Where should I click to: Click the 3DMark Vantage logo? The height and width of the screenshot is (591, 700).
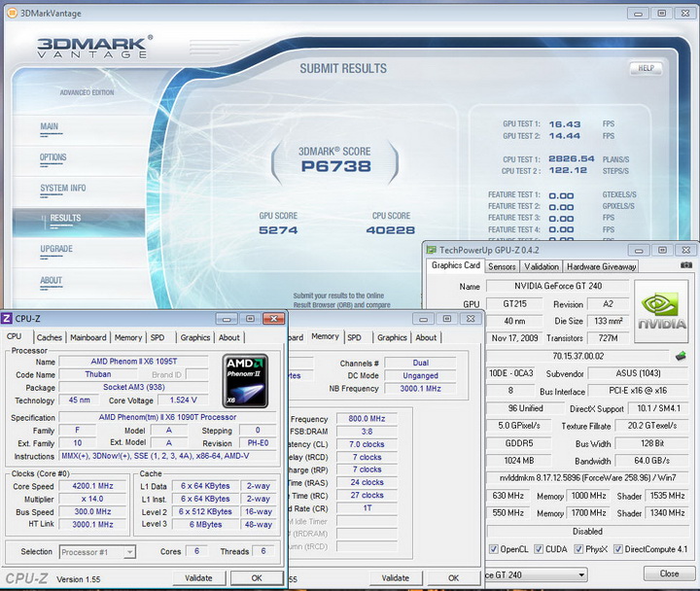tap(91, 48)
